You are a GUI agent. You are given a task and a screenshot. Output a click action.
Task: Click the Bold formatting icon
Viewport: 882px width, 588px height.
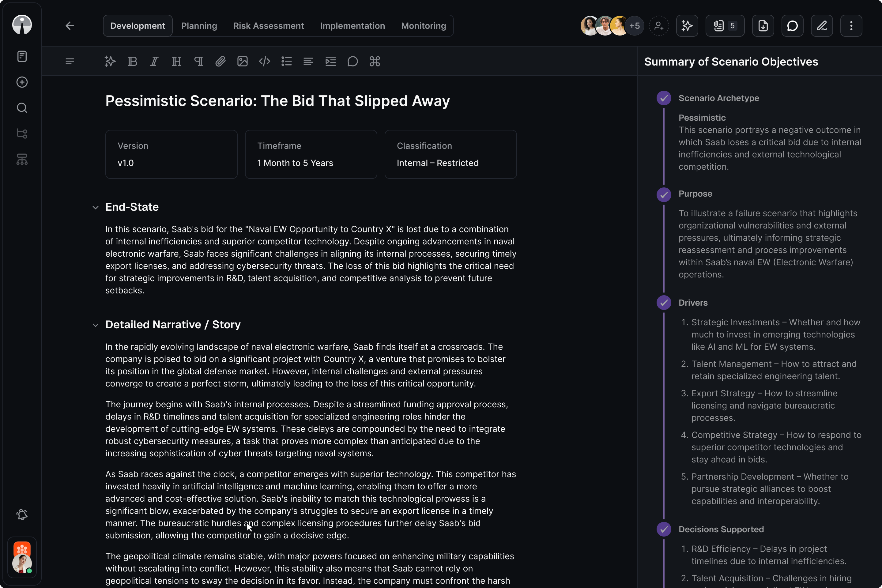pos(132,61)
